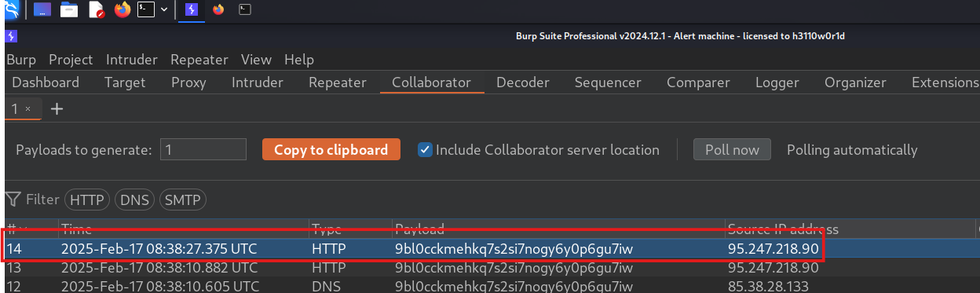
Task: Switch to the Firefox taskbar window
Action: 218,9
